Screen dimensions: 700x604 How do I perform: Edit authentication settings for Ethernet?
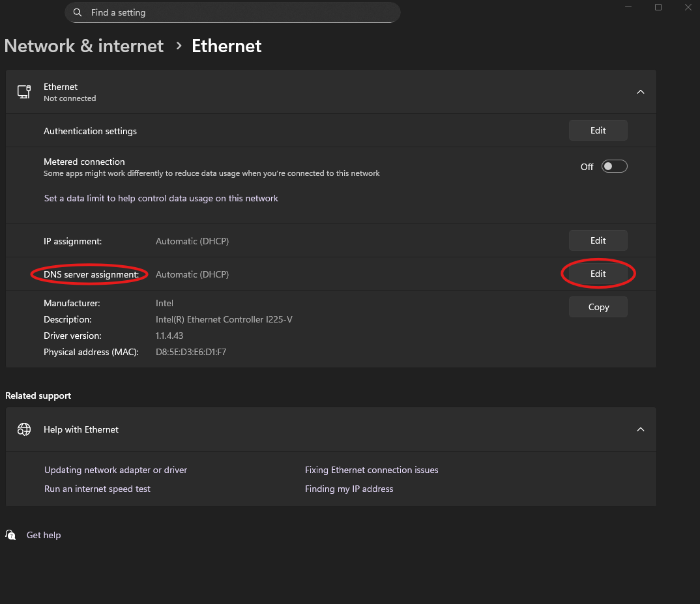(x=598, y=130)
